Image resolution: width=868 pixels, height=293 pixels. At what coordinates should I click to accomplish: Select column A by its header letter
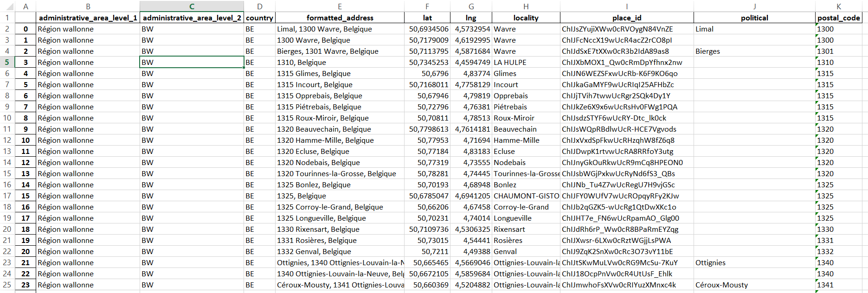[x=26, y=6]
